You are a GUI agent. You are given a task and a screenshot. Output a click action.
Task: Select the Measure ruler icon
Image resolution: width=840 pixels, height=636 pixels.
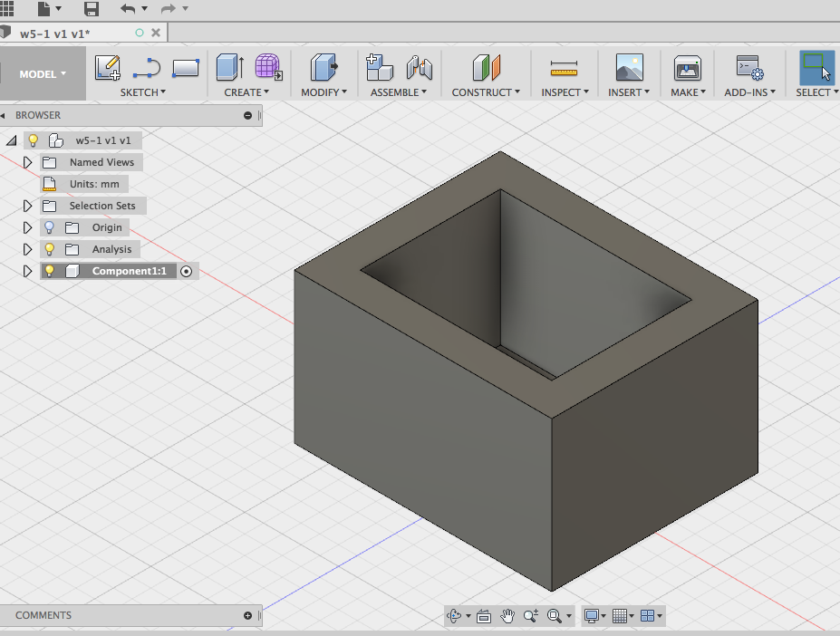tap(565, 69)
